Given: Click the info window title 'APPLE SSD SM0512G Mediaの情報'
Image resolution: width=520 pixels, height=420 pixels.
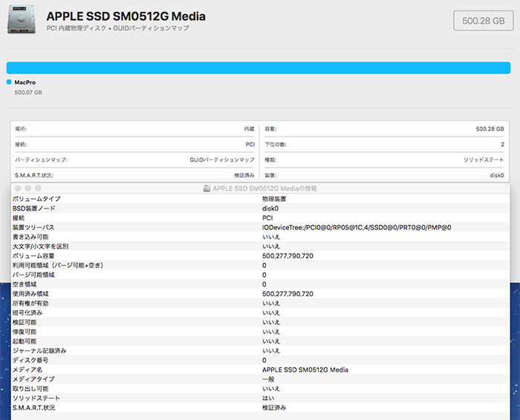Looking at the screenshot, I should click(x=264, y=188).
